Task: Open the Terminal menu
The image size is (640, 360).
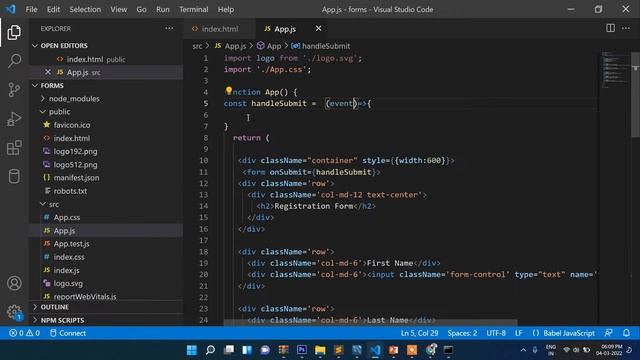Action: [x=193, y=9]
